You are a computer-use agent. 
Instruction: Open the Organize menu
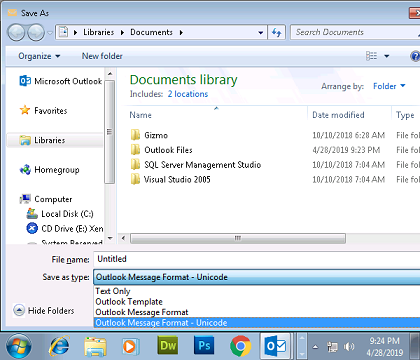click(x=39, y=56)
